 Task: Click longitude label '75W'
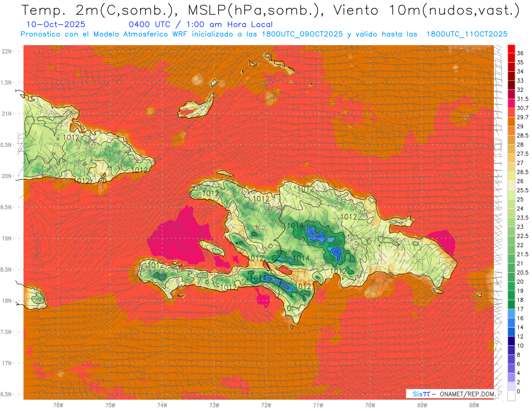coord(110,405)
